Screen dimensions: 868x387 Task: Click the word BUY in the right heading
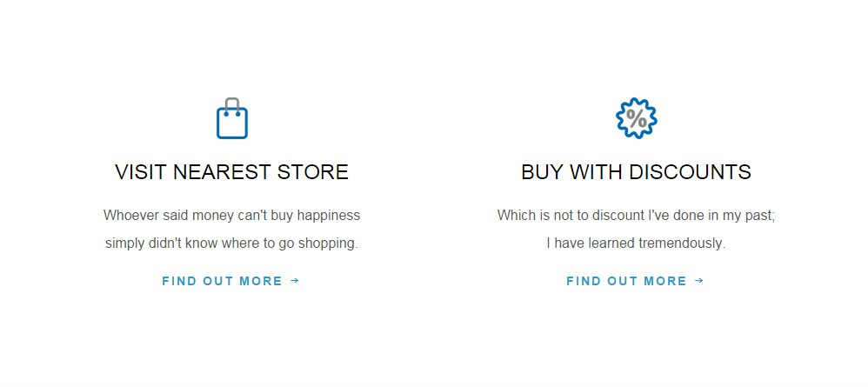[x=541, y=171]
